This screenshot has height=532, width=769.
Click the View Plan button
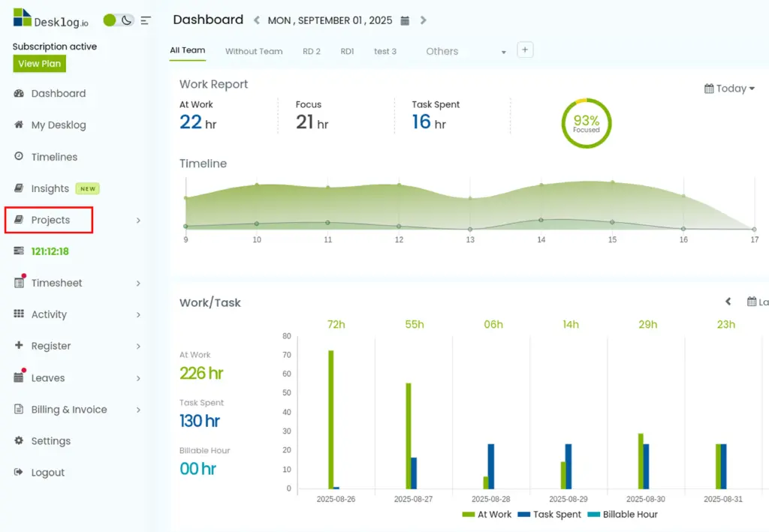[39, 64]
